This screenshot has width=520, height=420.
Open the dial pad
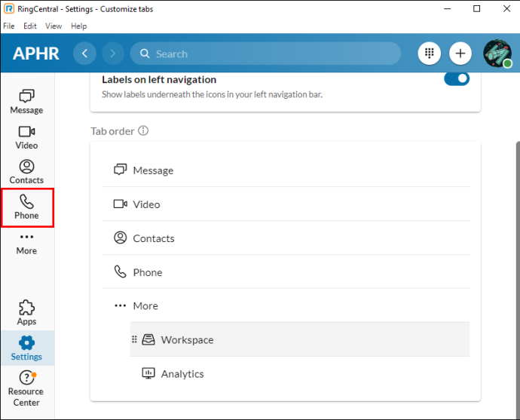click(x=430, y=54)
